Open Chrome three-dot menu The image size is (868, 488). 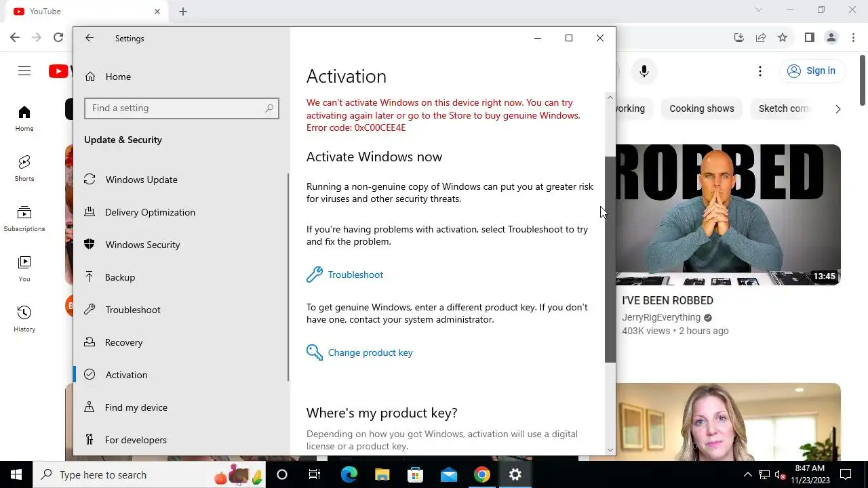click(854, 38)
